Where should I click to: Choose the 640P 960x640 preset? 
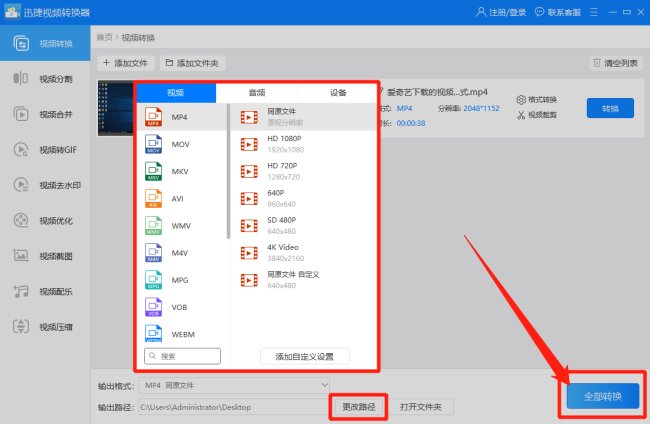[303, 198]
